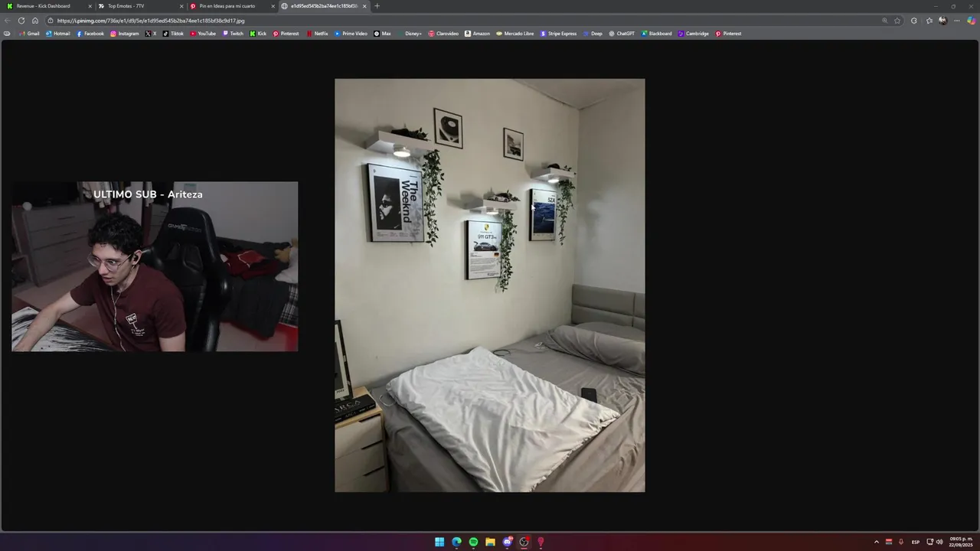This screenshot has height=551, width=980.
Task: Open the Favorites list icon
Action: click(929, 21)
